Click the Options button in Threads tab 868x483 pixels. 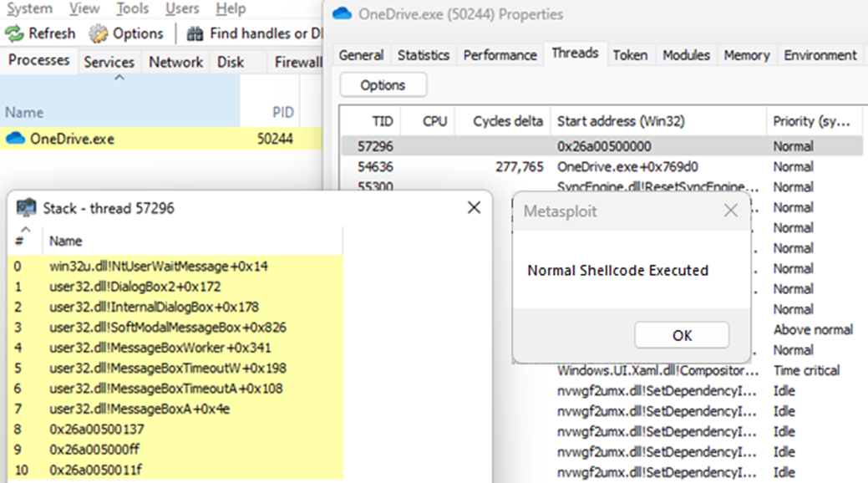click(x=383, y=85)
